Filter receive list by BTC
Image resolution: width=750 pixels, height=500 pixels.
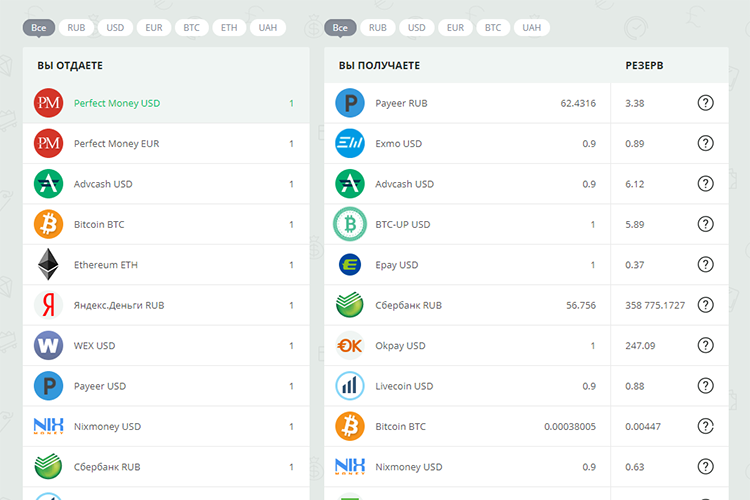point(493,28)
